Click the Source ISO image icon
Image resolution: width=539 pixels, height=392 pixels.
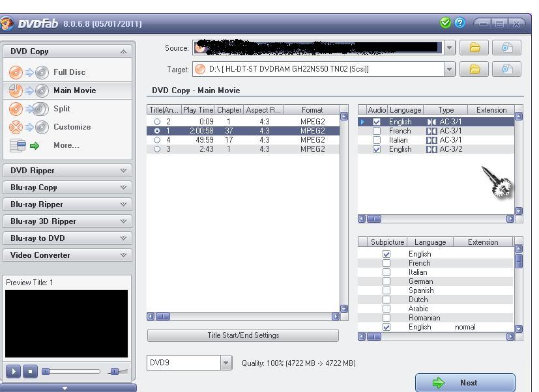pos(506,48)
